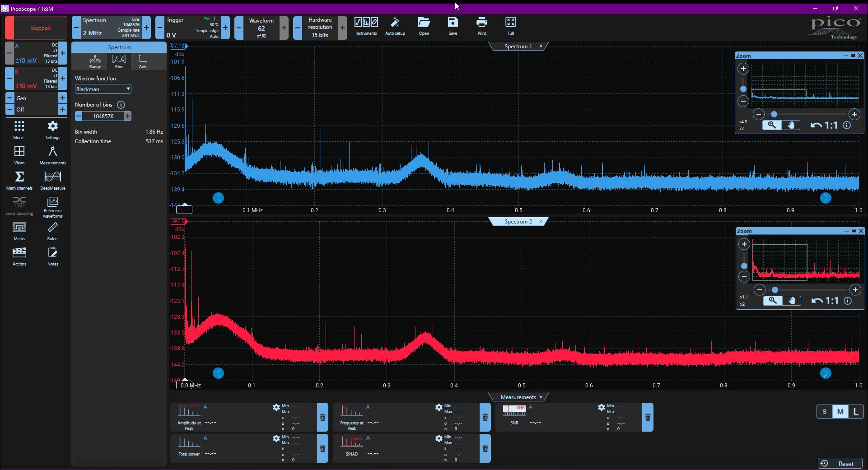Switch to the Spectrum 1 view tab
The image size is (868, 470).
click(518, 47)
